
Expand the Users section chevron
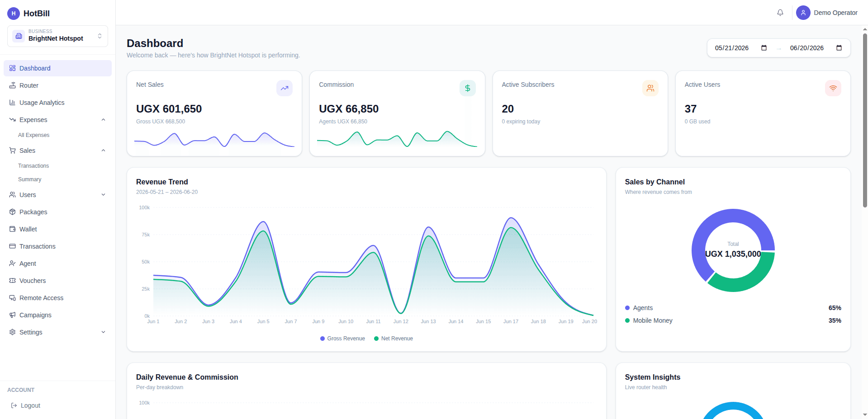click(103, 195)
